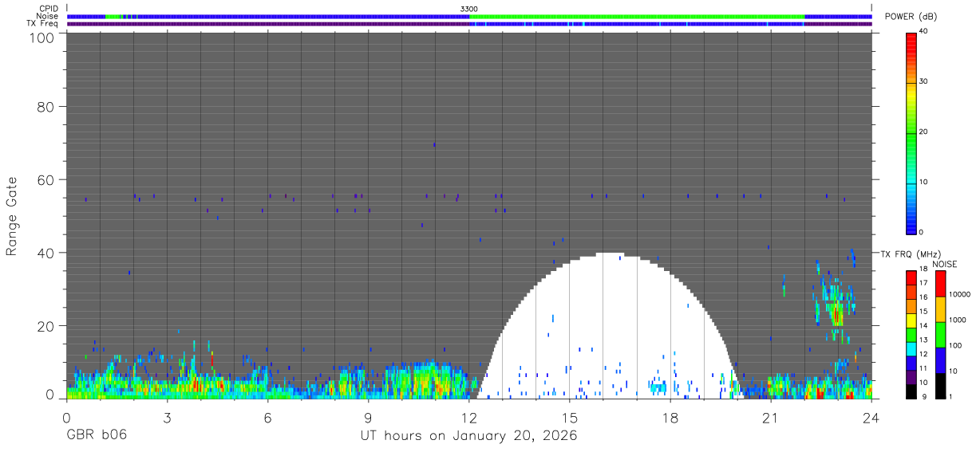Click the yellow block in the NOISE legend
The height and width of the screenshot is (452, 980).
pos(941,309)
